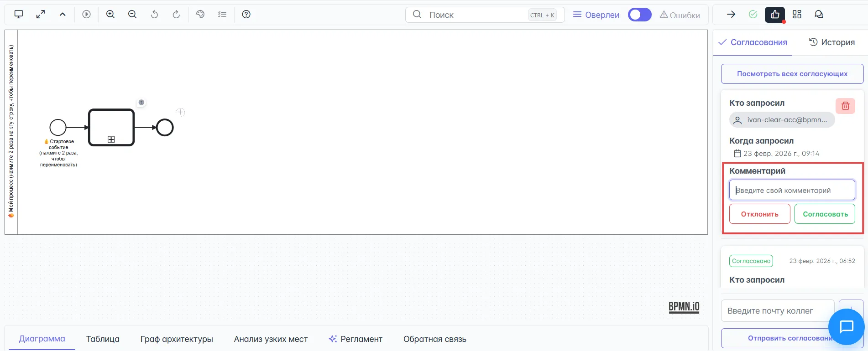Image resolution: width=868 pixels, height=351 pixels.
Task: Open the comments chat bubbles panel
Action: click(x=819, y=14)
